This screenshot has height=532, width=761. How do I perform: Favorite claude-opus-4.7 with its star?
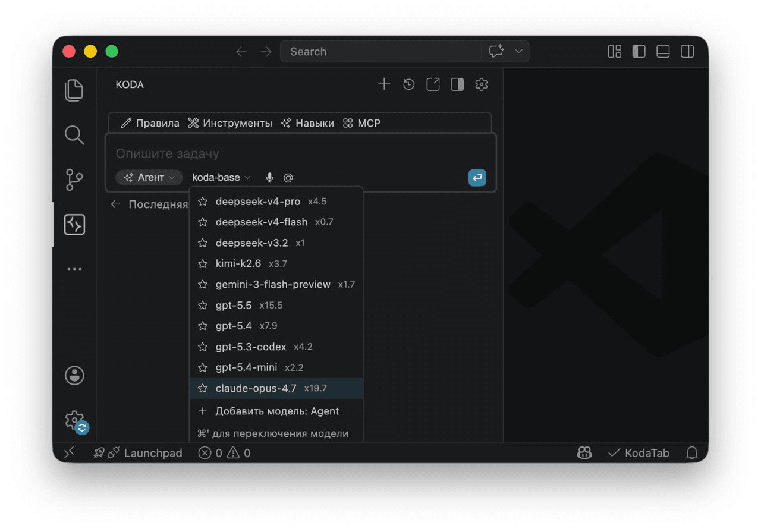pyautogui.click(x=203, y=388)
